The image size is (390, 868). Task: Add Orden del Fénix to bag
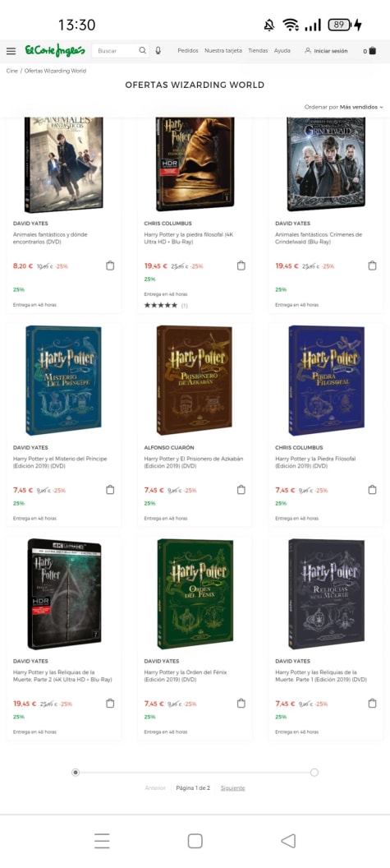tap(241, 704)
